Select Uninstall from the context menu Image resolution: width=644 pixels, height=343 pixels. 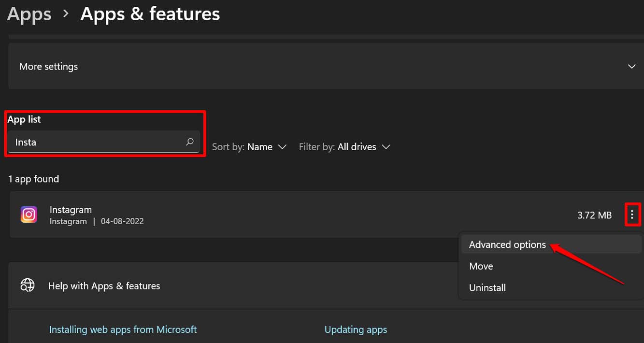(x=487, y=287)
